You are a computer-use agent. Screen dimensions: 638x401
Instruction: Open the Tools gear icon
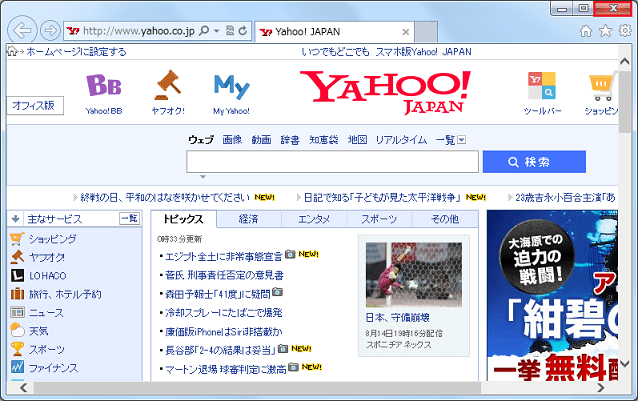pos(625,31)
